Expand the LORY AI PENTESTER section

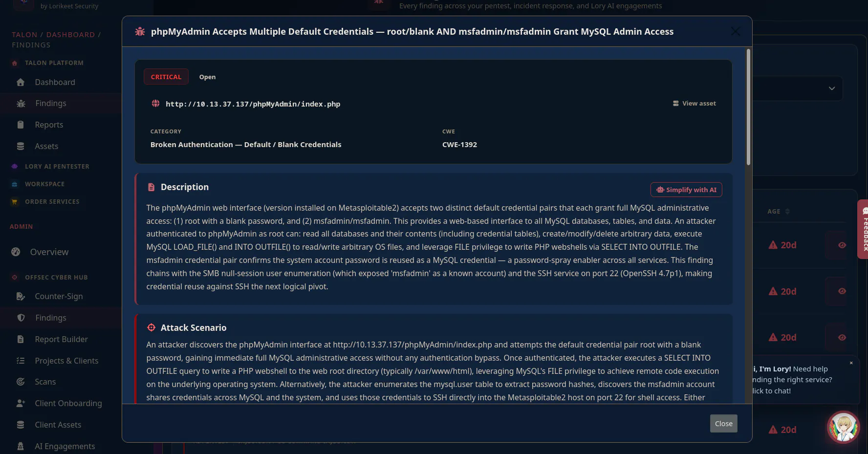[x=57, y=167]
